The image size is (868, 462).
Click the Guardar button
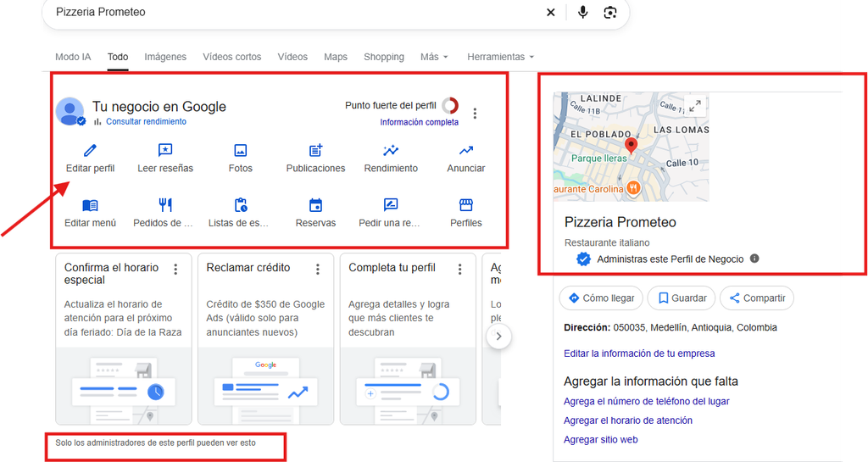pos(682,298)
